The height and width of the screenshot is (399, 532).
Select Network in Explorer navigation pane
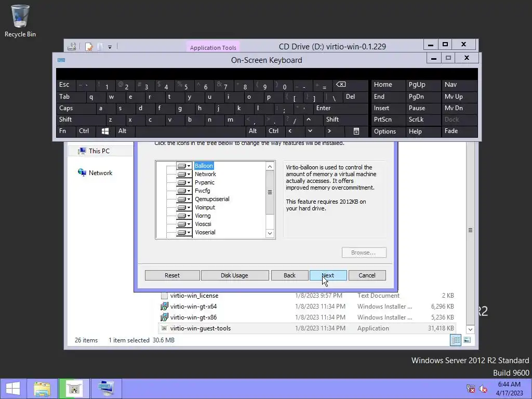click(100, 173)
